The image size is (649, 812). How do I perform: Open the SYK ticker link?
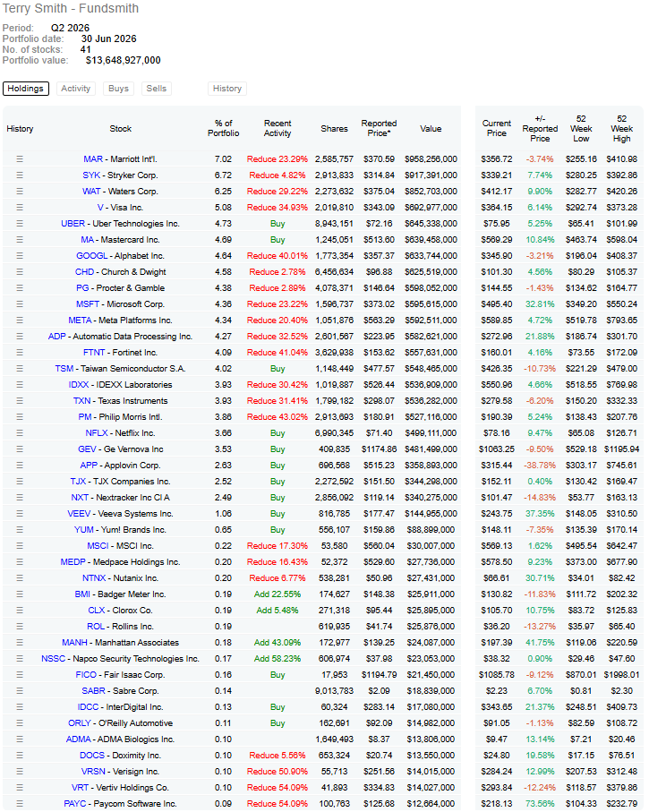point(91,175)
